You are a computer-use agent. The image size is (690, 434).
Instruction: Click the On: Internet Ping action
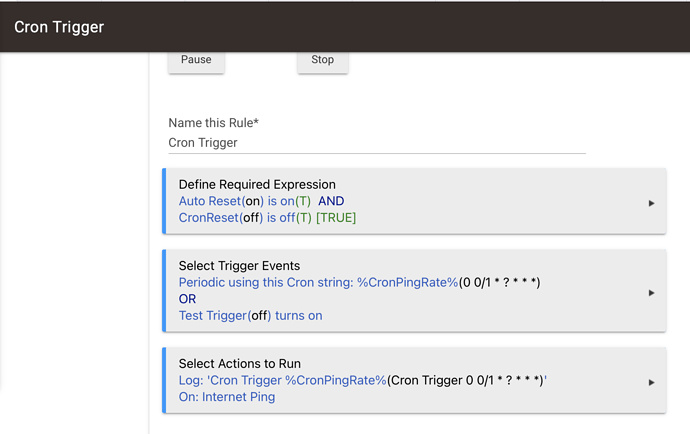(x=227, y=397)
